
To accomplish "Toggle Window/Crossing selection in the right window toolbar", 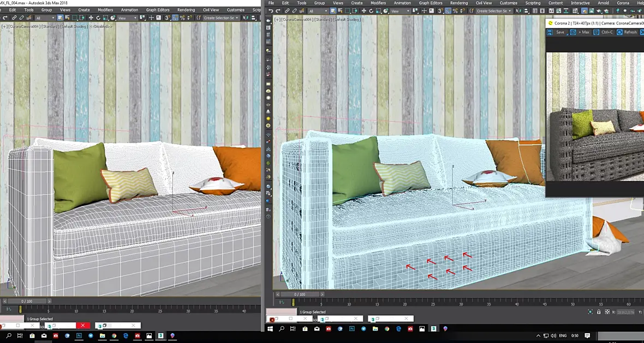I will click(x=354, y=11).
